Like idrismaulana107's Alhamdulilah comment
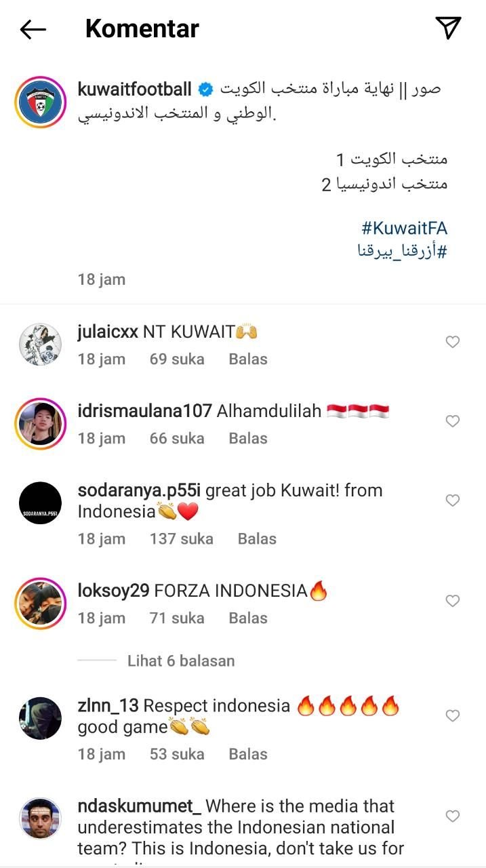 pos(452,422)
